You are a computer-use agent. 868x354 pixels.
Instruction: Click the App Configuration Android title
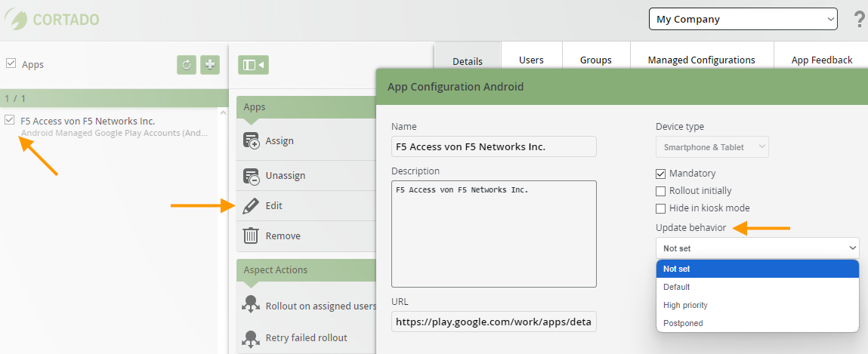pos(456,87)
